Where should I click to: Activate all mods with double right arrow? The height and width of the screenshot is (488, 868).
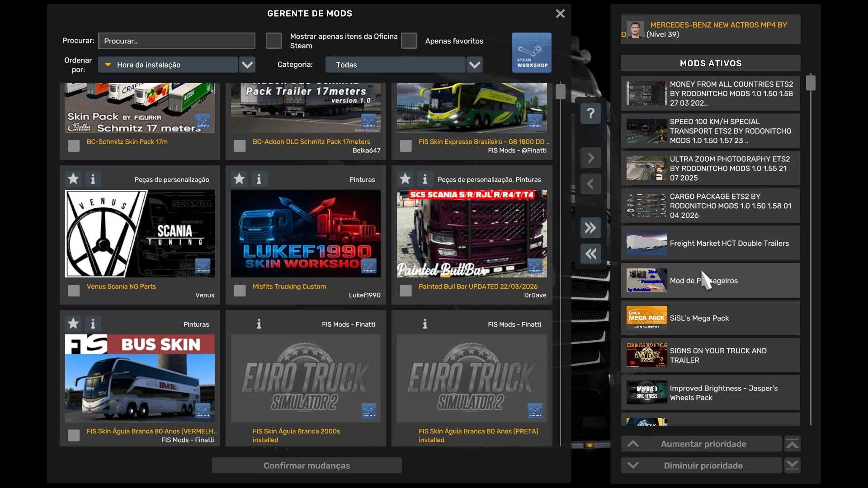pos(591,227)
